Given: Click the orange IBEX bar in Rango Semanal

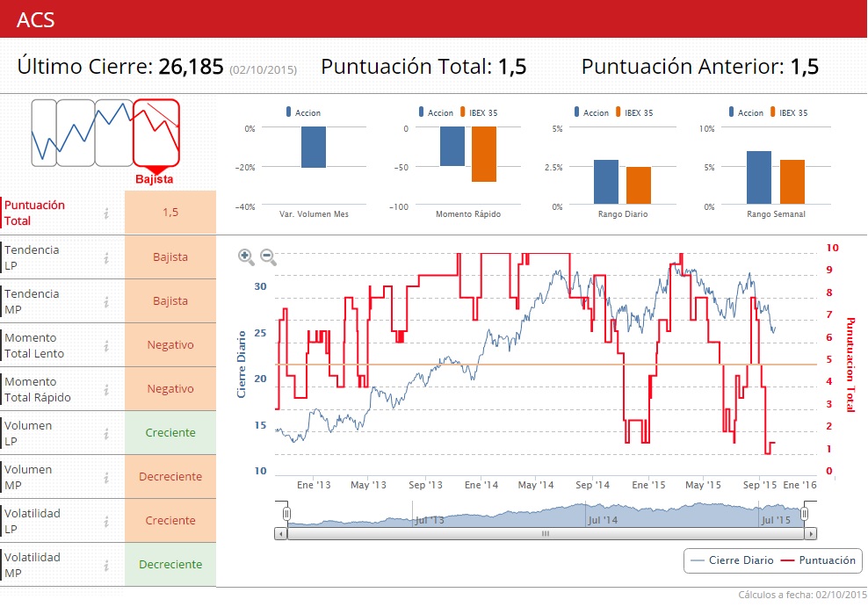Looking at the screenshot, I should coord(792,182).
